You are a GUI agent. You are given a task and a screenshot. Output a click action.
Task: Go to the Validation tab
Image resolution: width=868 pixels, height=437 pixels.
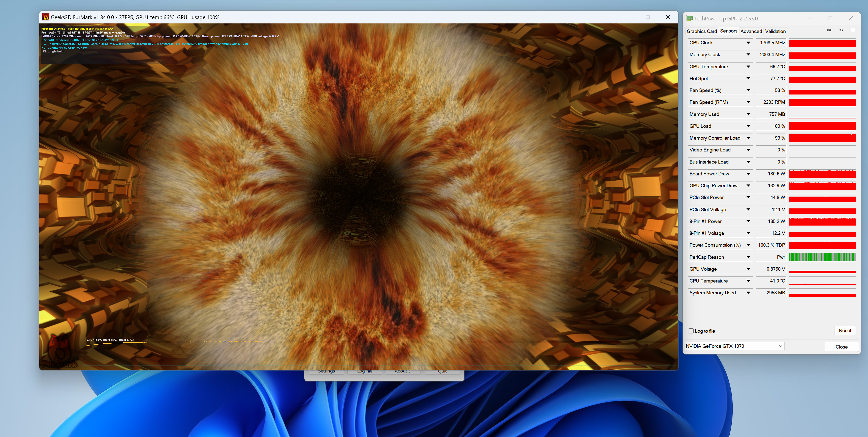click(x=775, y=31)
